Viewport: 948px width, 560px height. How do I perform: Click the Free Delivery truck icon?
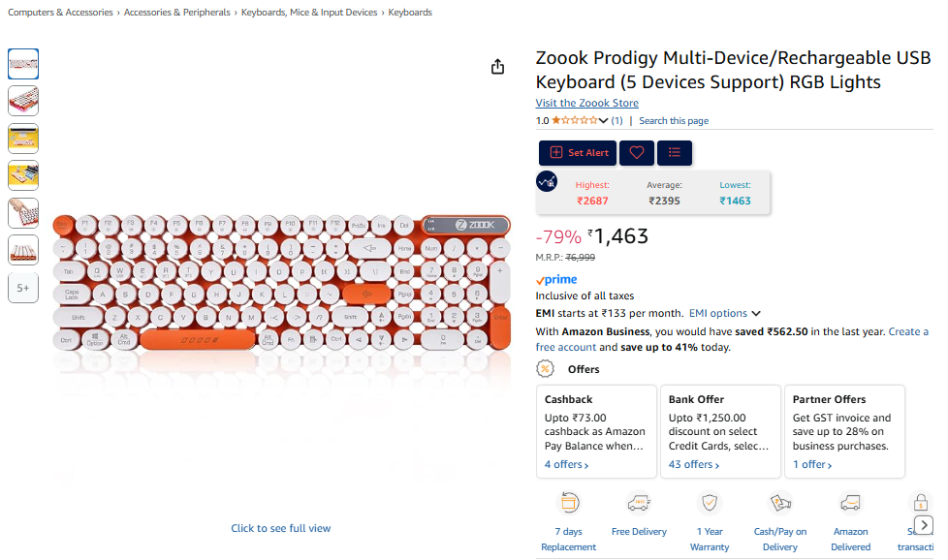point(639,503)
